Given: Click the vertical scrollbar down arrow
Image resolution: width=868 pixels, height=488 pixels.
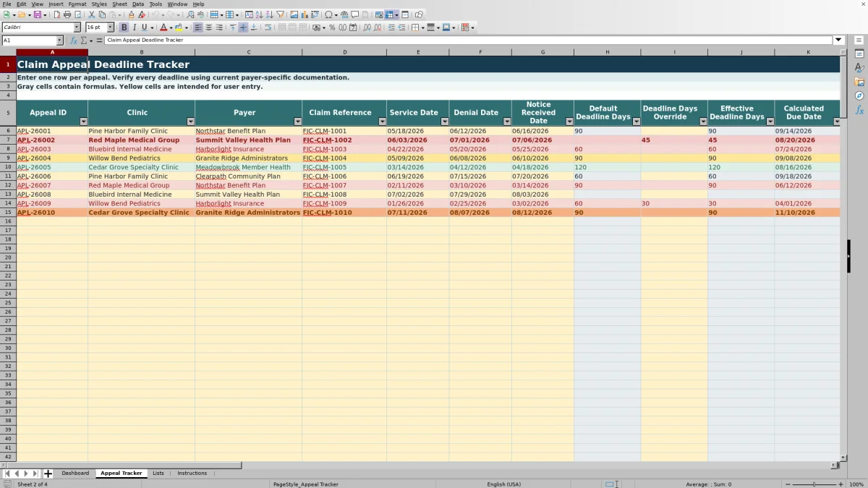Looking at the screenshot, I should 843,457.
